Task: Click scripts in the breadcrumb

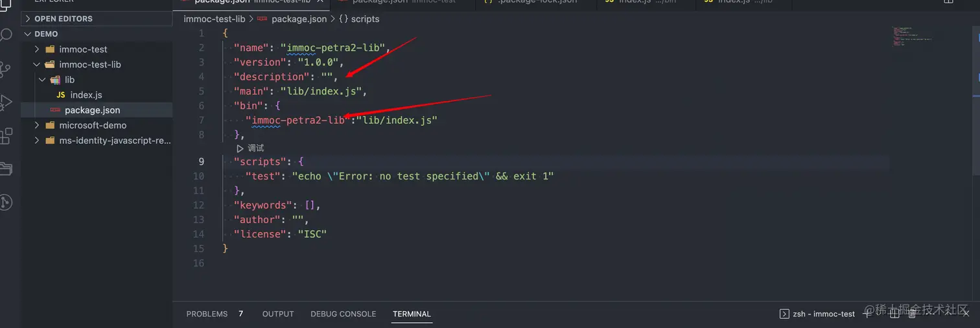Action: pyautogui.click(x=365, y=19)
